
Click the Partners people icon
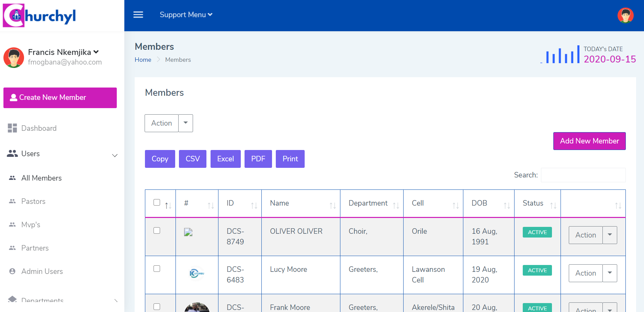[x=12, y=248]
